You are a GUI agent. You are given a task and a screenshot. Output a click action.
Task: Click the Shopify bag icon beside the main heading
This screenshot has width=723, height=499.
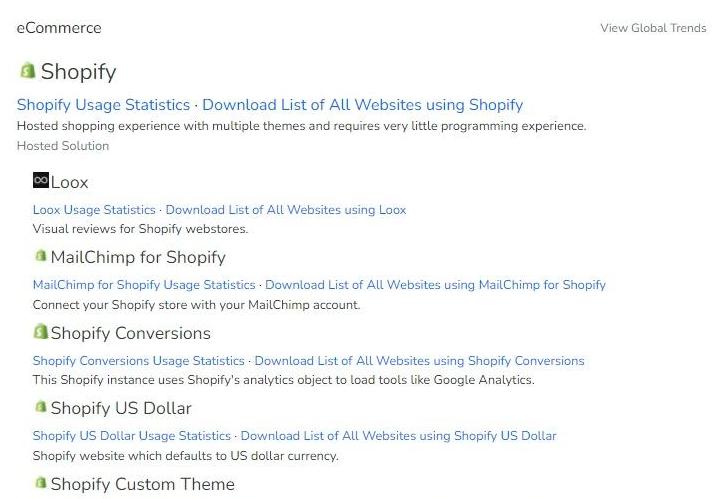27,71
